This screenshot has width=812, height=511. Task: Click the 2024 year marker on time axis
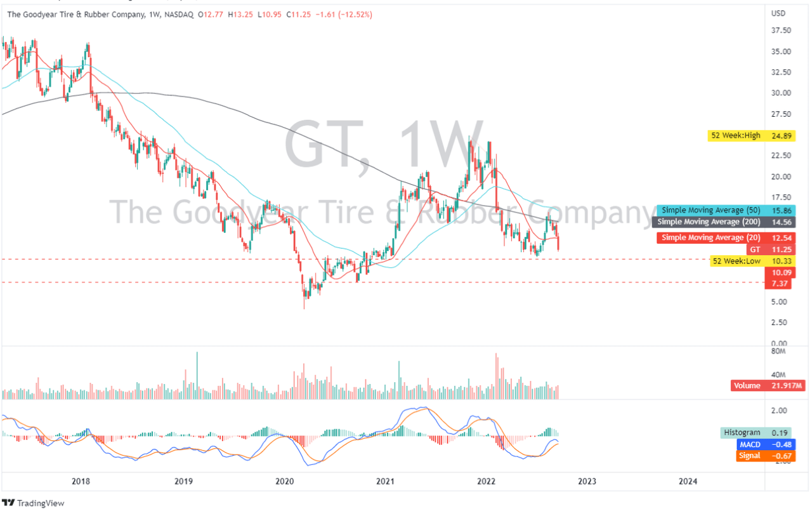click(688, 481)
